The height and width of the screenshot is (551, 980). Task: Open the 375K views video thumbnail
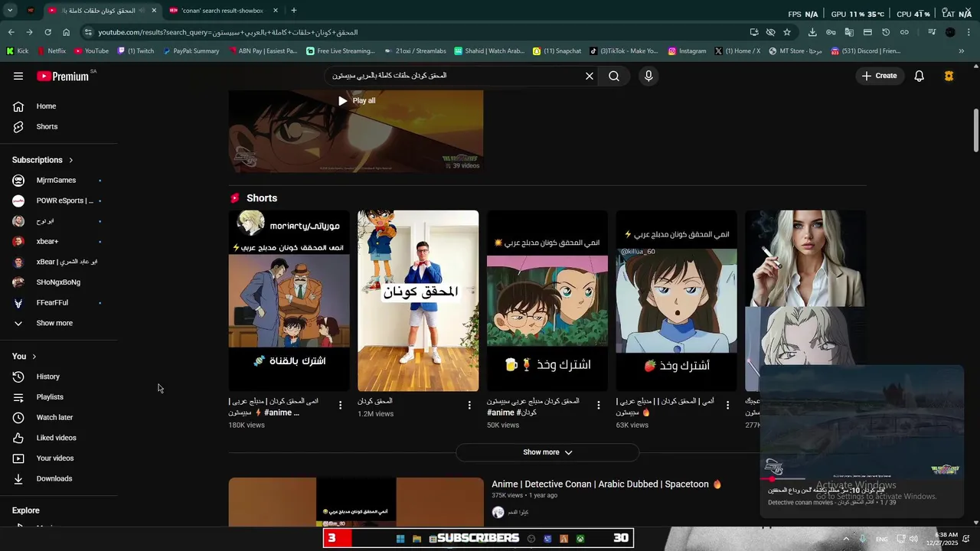point(356,502)
